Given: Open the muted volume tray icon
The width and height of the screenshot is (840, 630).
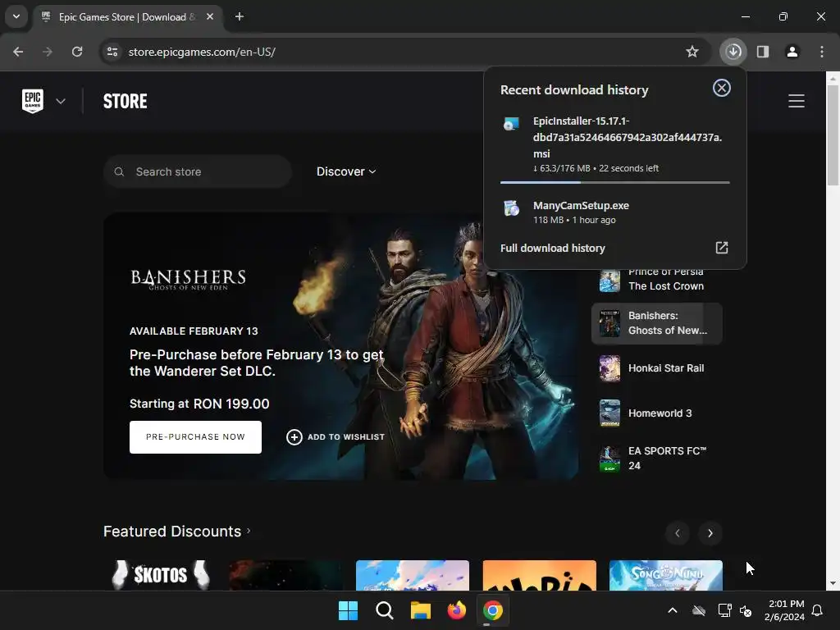Looking at the screenshot, I should pyautogui.click(x=745, y=610).
